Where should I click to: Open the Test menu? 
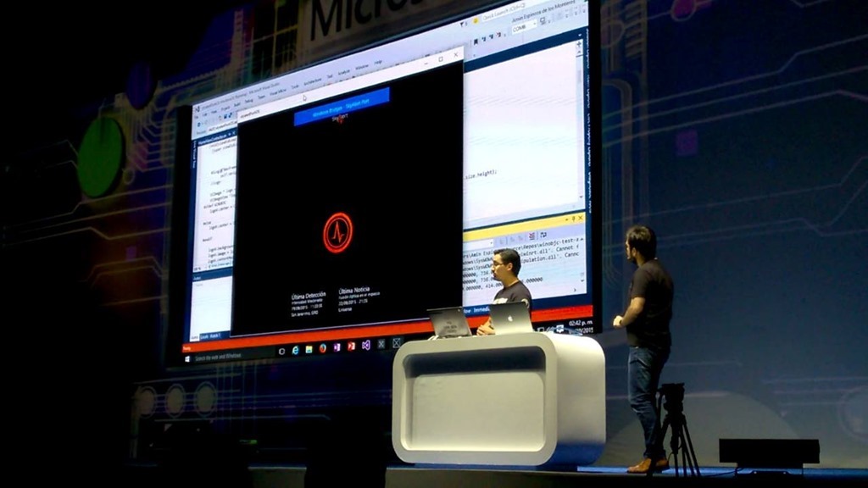(x=330, y=75)
